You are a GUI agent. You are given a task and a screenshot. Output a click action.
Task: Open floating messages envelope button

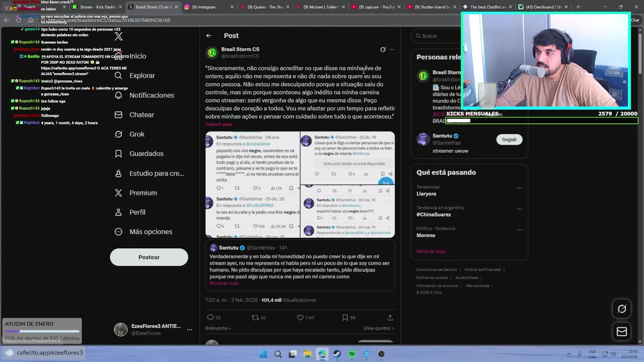click(x=622, y=331)
